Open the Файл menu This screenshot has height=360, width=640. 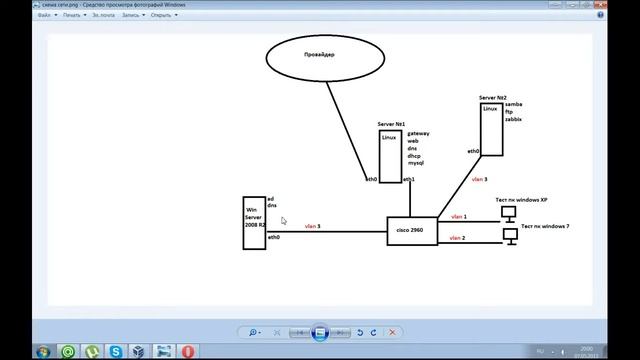click(47, 15)
